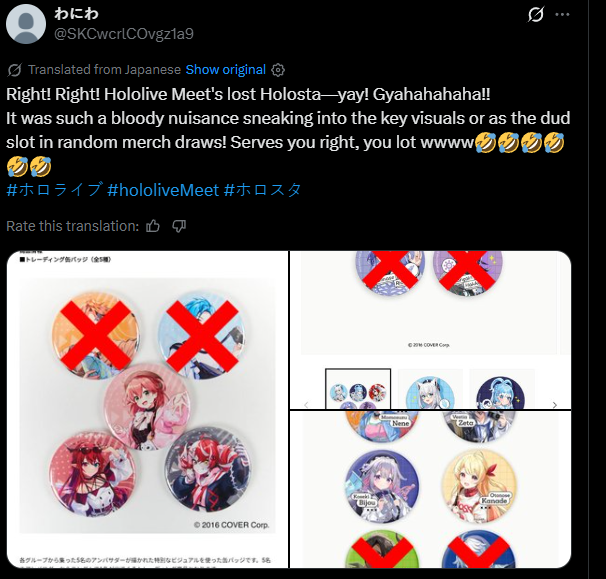Click the translation icon before 'Translated from Japanese'
606x579 pixels.
(x=15, y=70)
